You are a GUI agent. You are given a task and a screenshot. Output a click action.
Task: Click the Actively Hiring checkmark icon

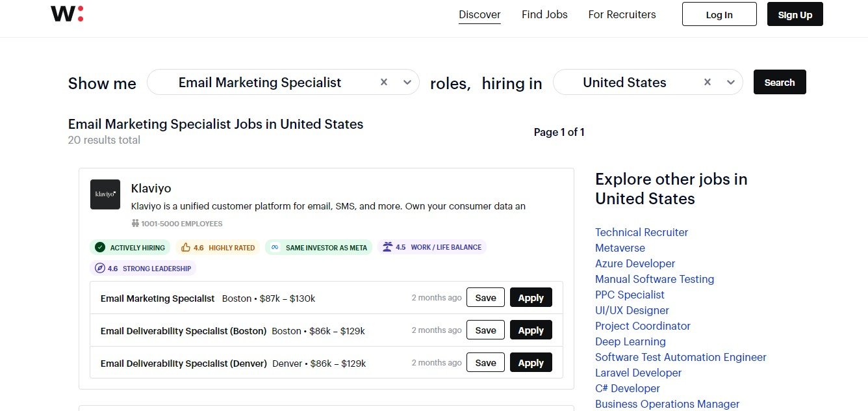coord(100,247)
